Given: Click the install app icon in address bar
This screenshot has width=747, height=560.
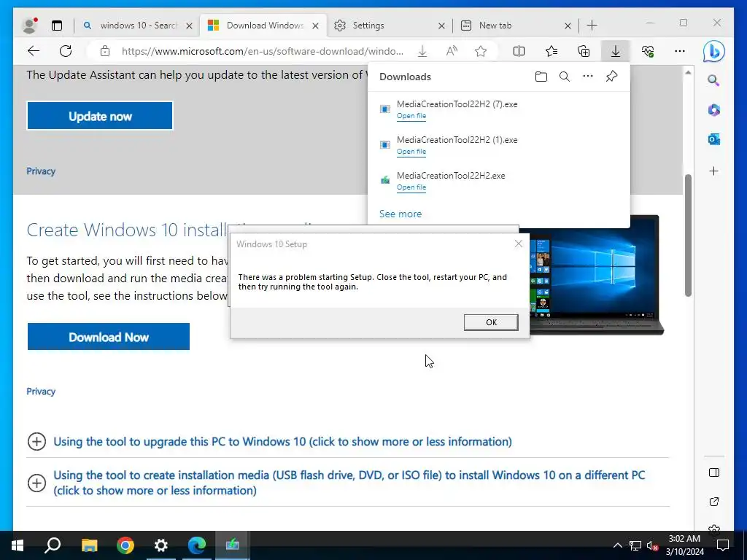Looking at the screenshot, I should (422, 51).
